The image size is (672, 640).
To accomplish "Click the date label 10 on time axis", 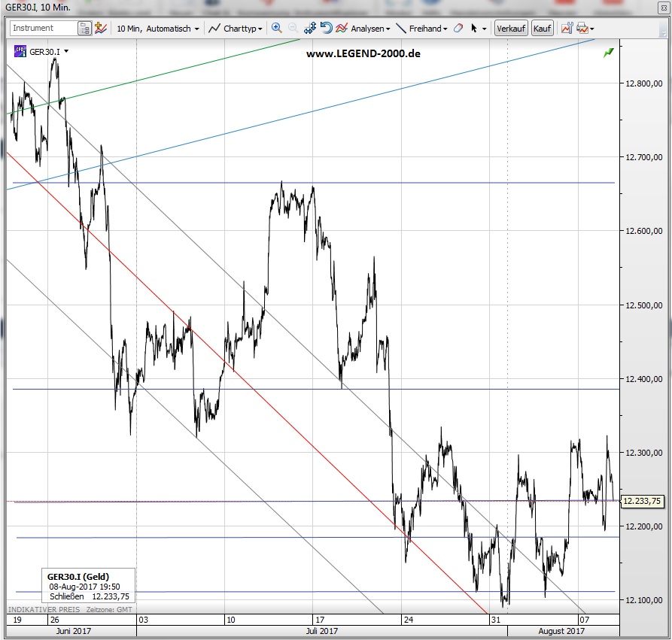I will pyautogui.click(x=231, y=620).
